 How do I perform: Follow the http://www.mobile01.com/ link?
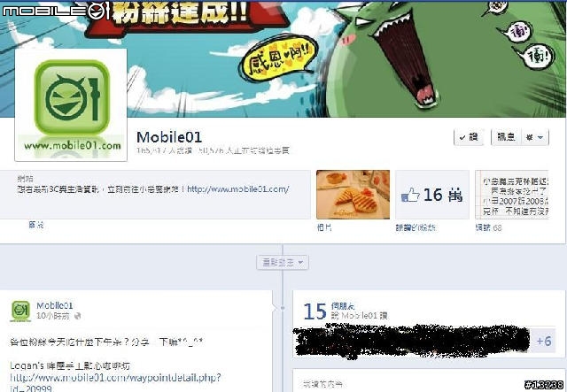tap(238, 189)
